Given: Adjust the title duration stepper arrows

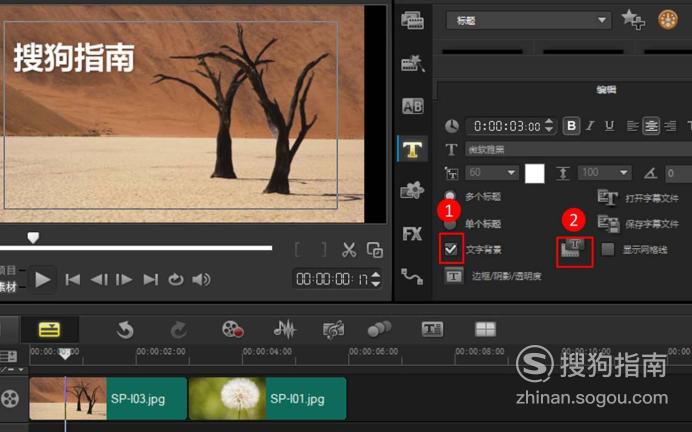Looking at the screenshot, I should (x=549, y=125).
